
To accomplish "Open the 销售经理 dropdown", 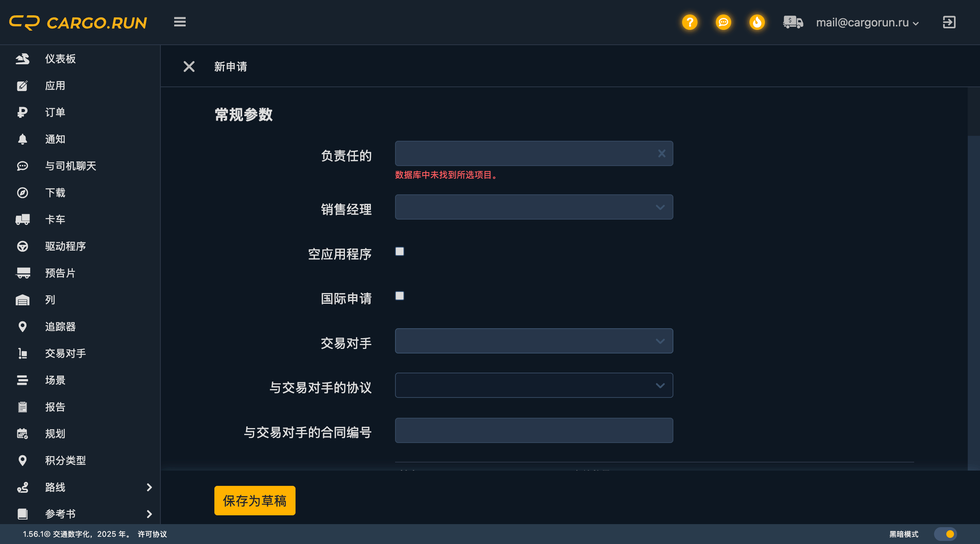I will pos(534,207).
